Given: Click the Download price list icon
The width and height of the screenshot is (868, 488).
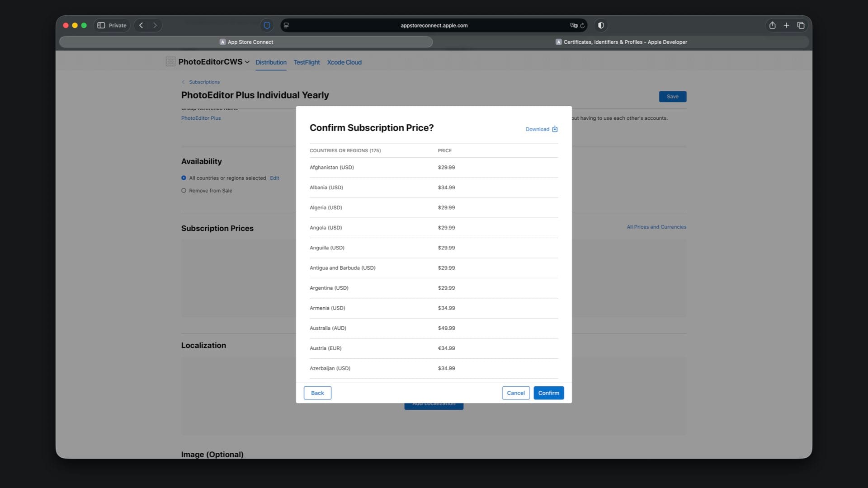Looking at the screenshot, I should pos(555,129).
